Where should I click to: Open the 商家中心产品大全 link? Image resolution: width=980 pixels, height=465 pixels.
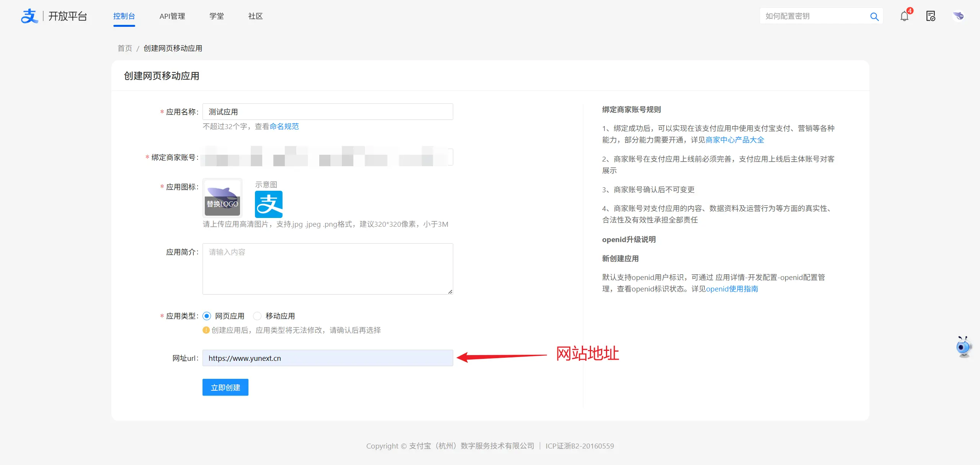pyautogui.click(x=735, y=140)
